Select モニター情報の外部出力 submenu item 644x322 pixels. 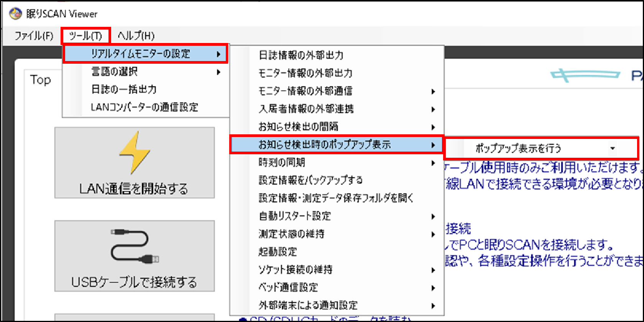[337, 73]
